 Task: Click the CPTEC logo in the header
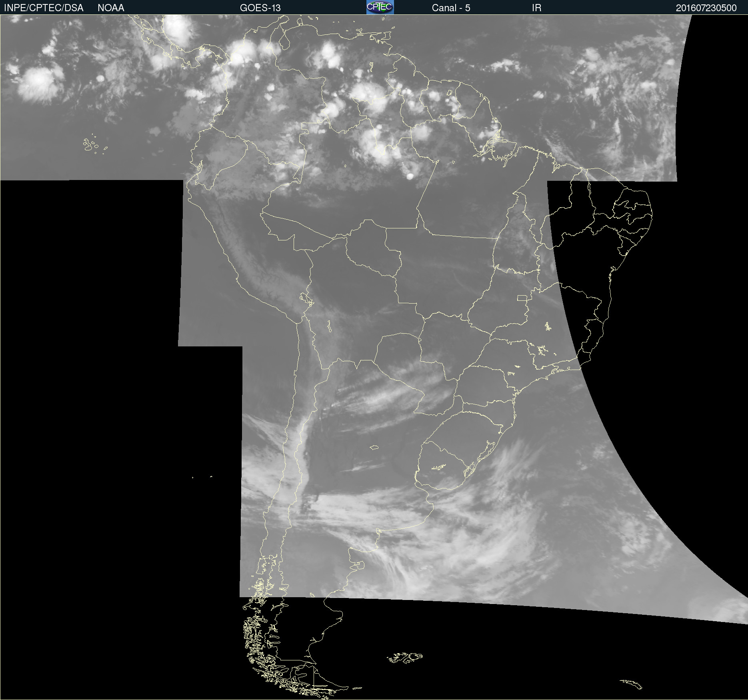[x=380, y=7]
